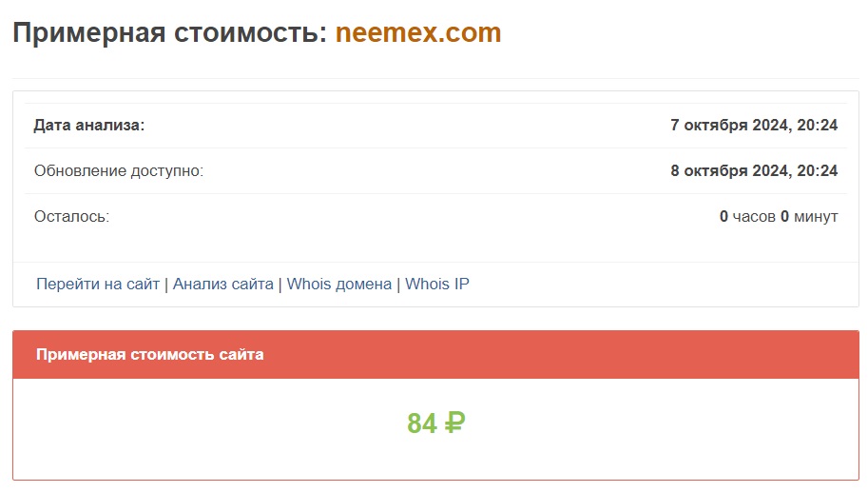Viewport: 868px width, 492px height.
Task: Select the green number 84
Action: 421,423
